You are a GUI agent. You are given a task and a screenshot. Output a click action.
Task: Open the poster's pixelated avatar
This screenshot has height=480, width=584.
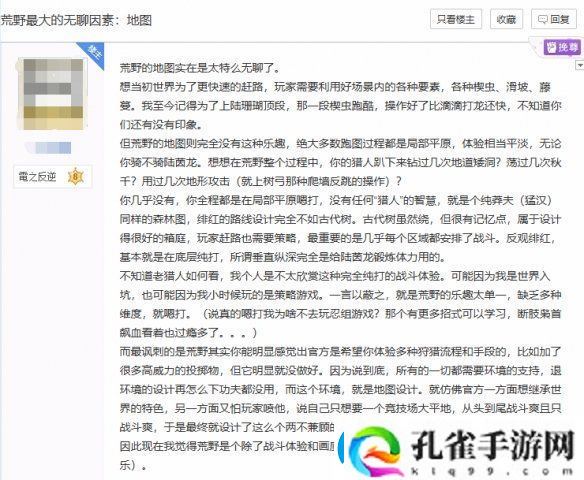coord(53,95)
